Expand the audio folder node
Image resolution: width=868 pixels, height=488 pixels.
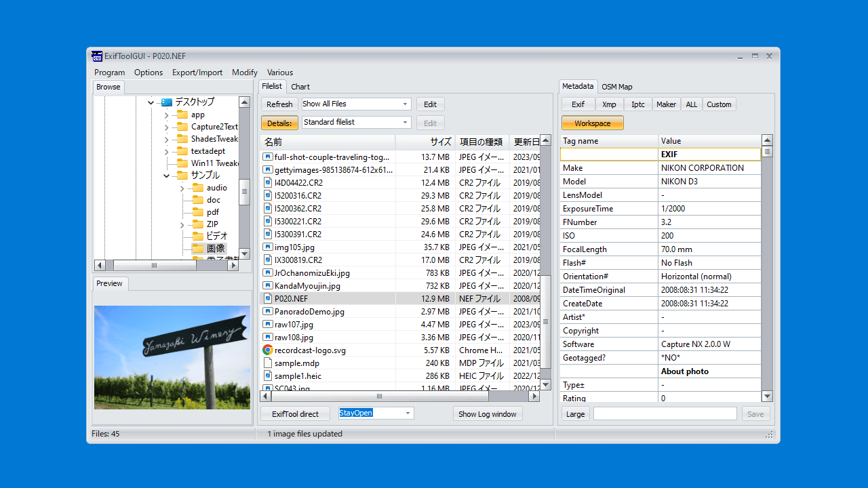(x=182, y=188)
